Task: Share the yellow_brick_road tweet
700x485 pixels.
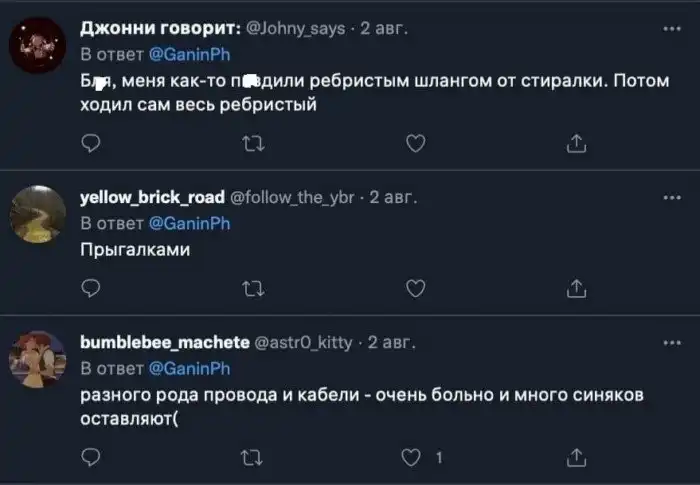Action: (x=575, y=288)
